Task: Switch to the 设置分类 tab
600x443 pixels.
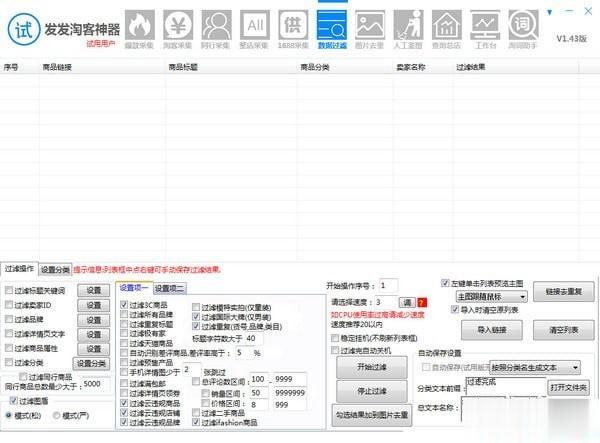Action: point(55,270)
